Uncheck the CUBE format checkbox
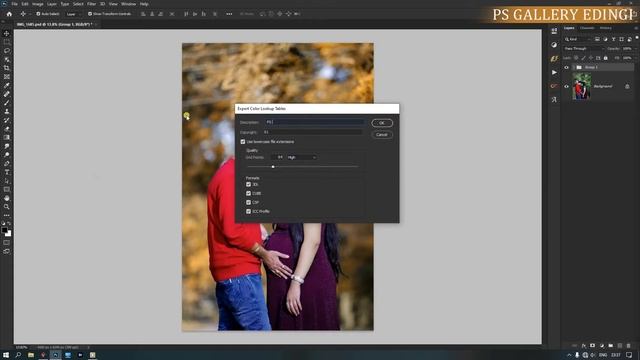The height and width of the screenshot is (360, 640). coord(249,193)
